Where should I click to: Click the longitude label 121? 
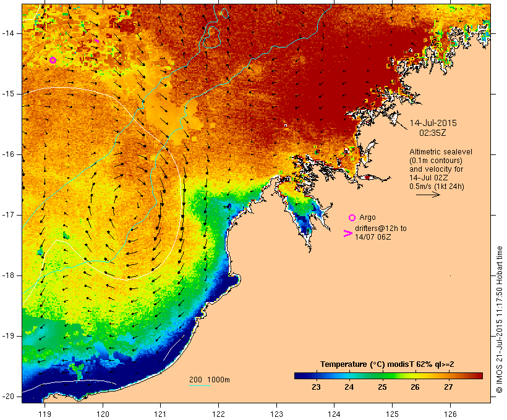[x=160, y=414]
